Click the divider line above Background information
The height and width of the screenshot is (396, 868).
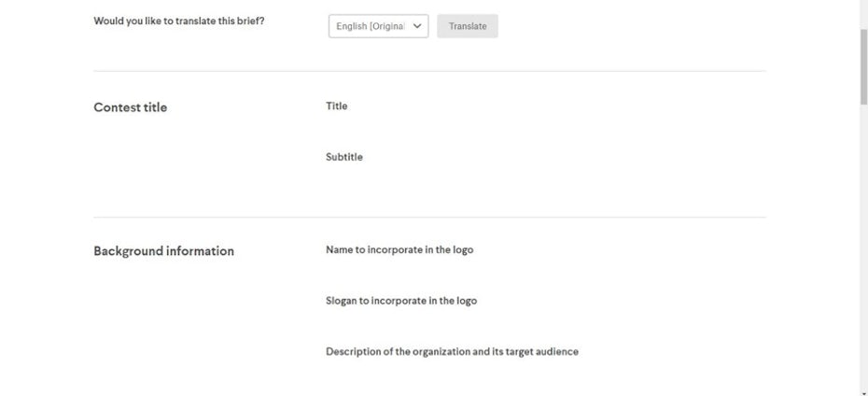pos(429,218)
